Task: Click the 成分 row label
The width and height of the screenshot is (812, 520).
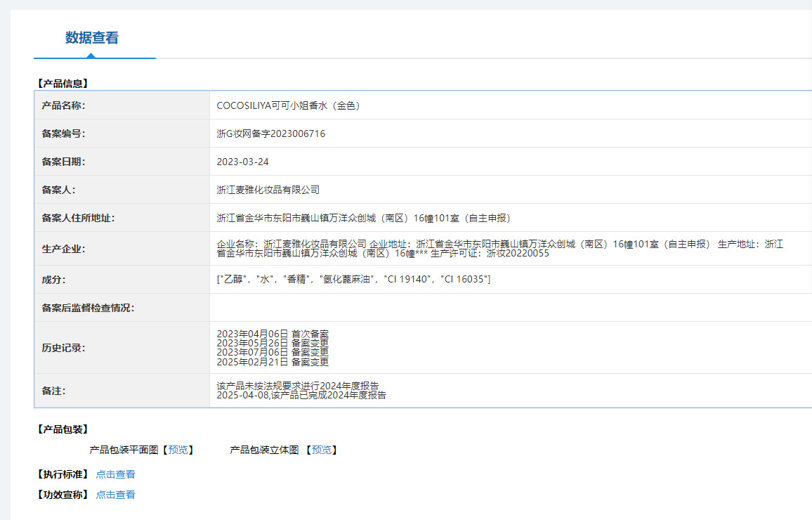Action: pyautogui.click(x=53, y=280)
